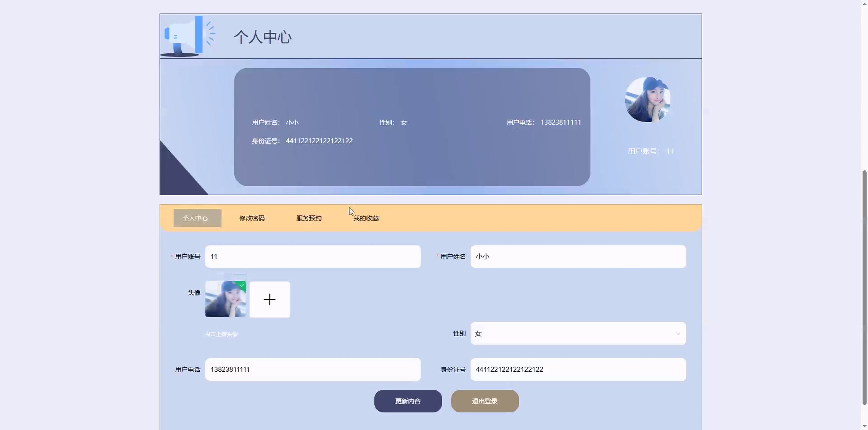
Task: Click the plus icon to upload avatar
Action: click(270, 299)
